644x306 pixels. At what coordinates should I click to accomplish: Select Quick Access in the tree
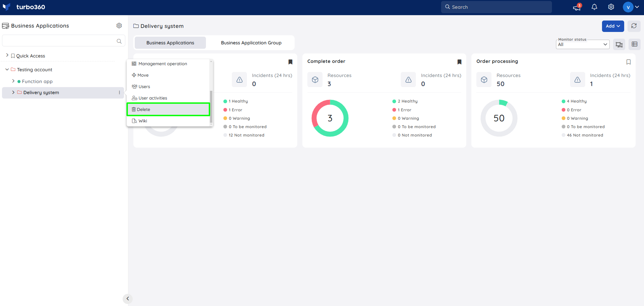[31, 56]
